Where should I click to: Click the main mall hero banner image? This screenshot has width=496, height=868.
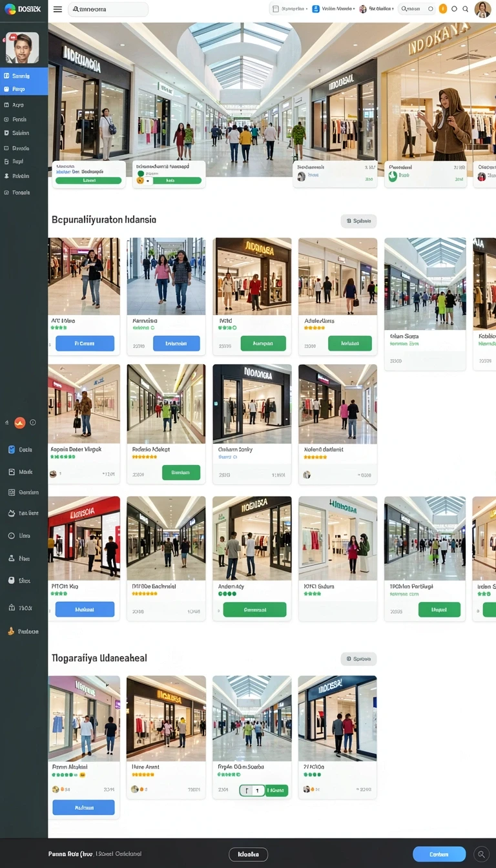coord(272,100)
